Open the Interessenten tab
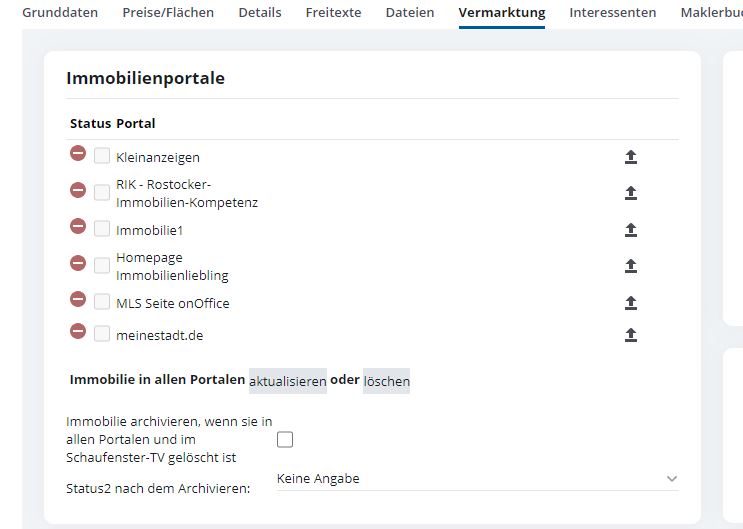This screenshot has height=529, width=743. 612,13
